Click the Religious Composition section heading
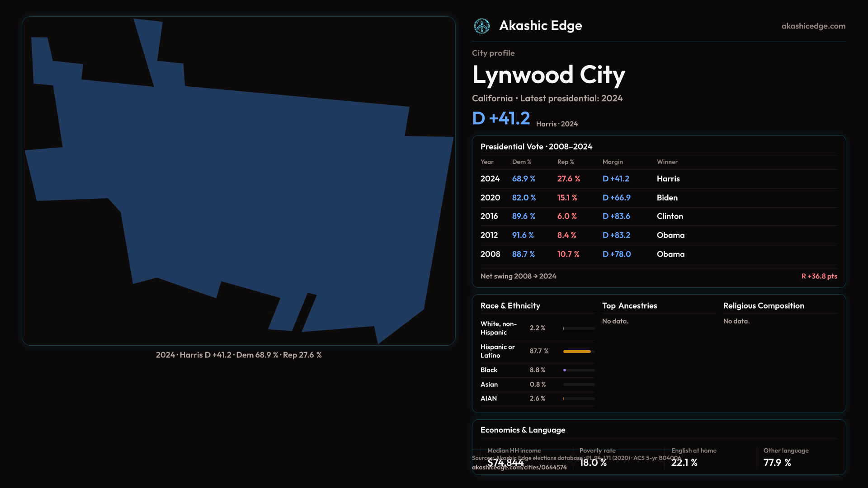 763,306
